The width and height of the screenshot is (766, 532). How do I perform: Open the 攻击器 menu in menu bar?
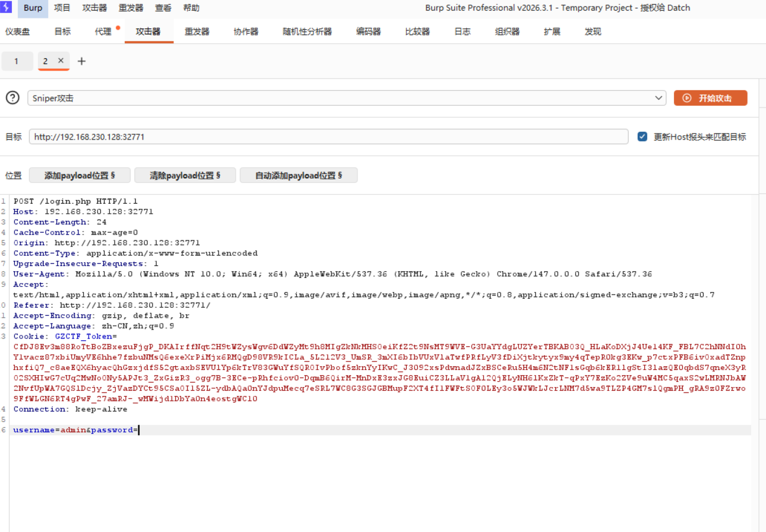coord(94,8)
